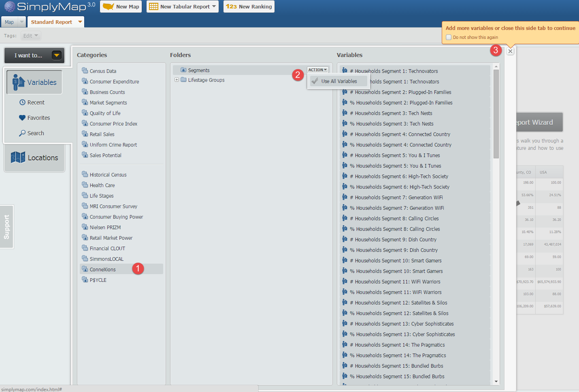Image resolution: width=579 pixels, height=392 pixels.
Task: Click icon beside % Households Segment 3: Tech Nests
Action: [x=345, y=124]
